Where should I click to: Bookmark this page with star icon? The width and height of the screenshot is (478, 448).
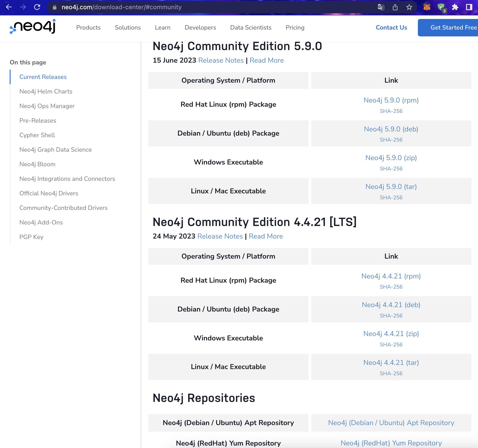(x=409, y=7)
